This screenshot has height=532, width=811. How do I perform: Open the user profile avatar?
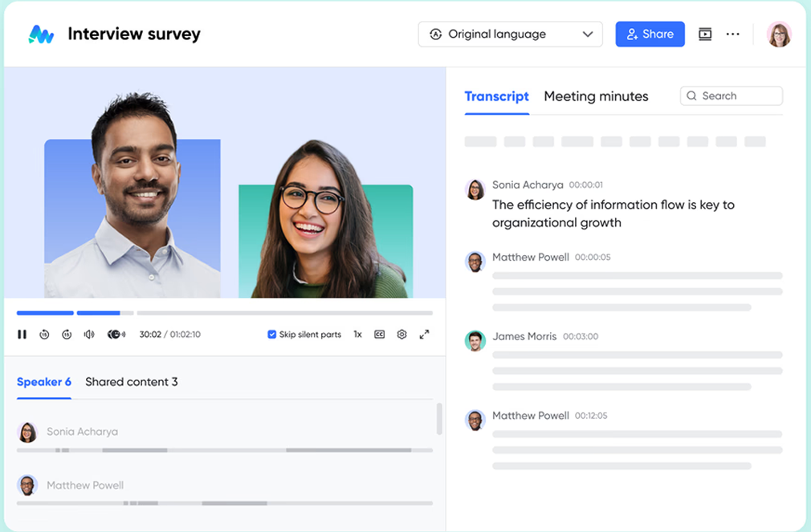[779, 35]
